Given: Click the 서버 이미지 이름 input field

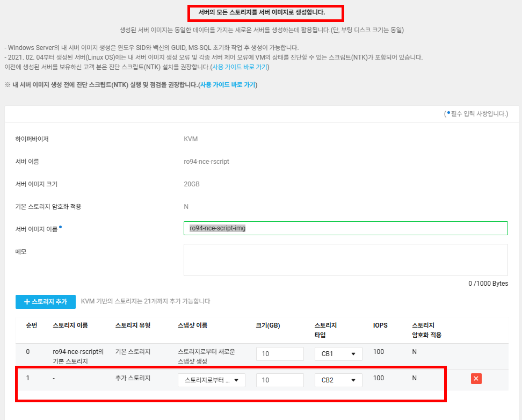Looking at the screenshot, I should point(346,228).
